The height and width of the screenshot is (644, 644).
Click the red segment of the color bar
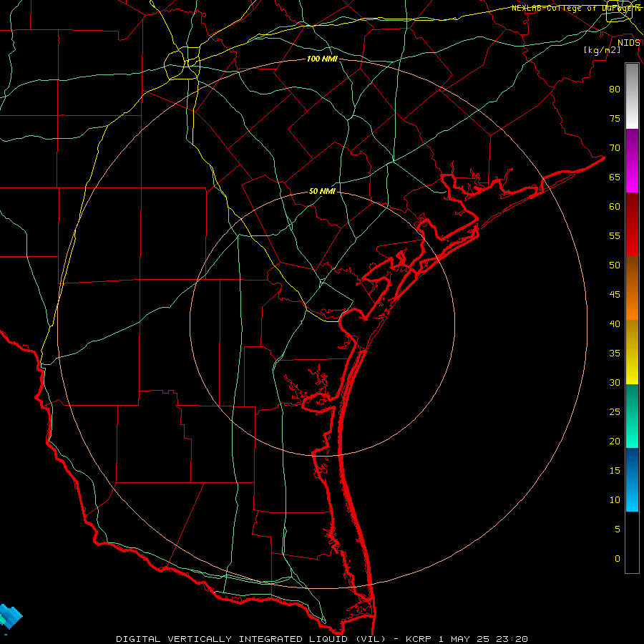[632, 224]
